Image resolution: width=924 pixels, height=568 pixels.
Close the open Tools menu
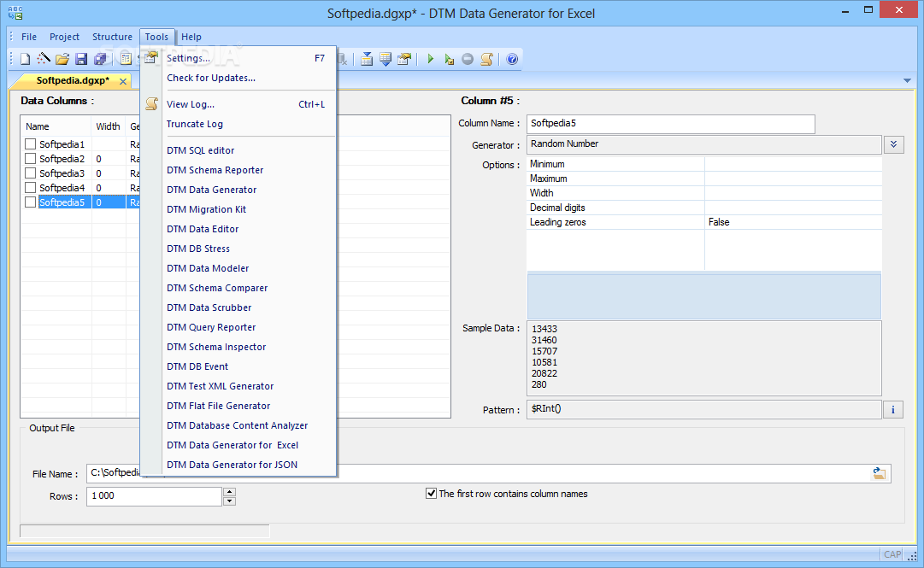pos(156,37)
